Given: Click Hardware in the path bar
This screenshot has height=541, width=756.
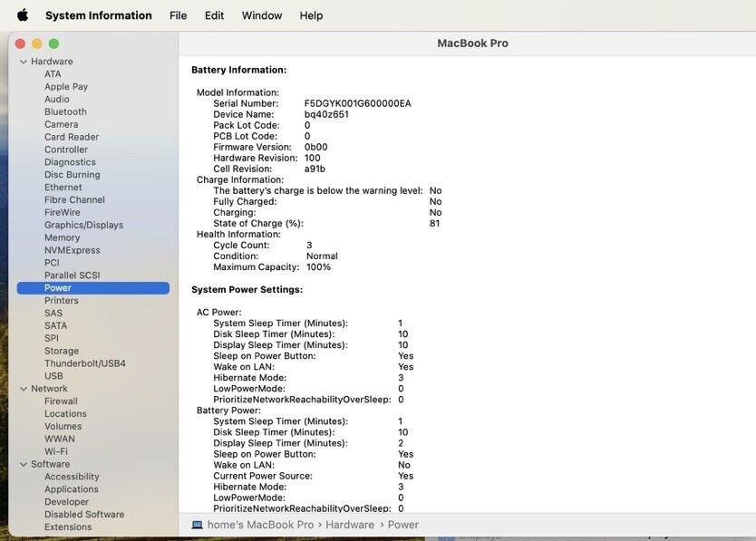Looking at the screenshot, I should pos(350,525).
